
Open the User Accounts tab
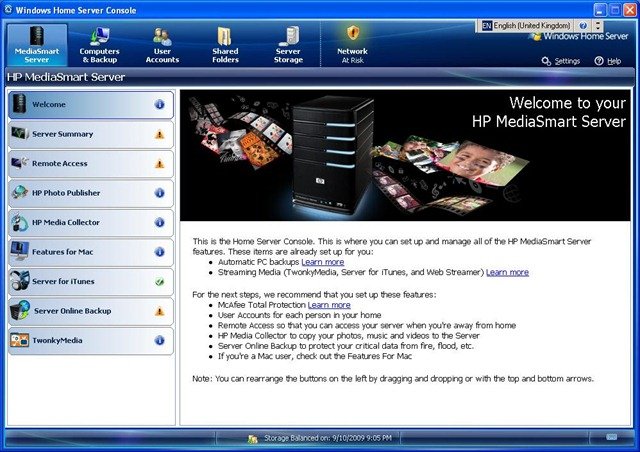(x=162, y=45)
